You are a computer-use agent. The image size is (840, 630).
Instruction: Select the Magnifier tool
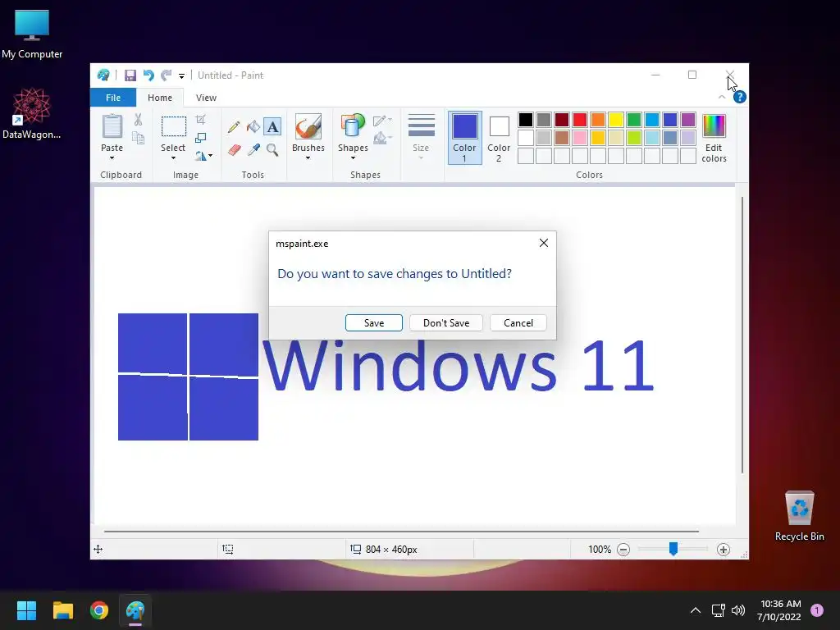click(272, 149)
